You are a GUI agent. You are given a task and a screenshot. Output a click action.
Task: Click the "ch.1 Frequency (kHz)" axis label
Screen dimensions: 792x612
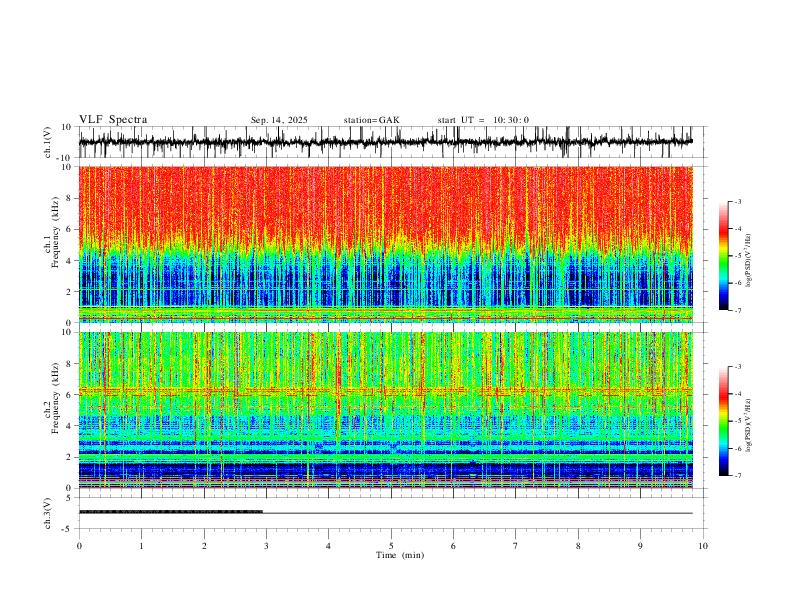pyautogui.click(x=52, y=232)
